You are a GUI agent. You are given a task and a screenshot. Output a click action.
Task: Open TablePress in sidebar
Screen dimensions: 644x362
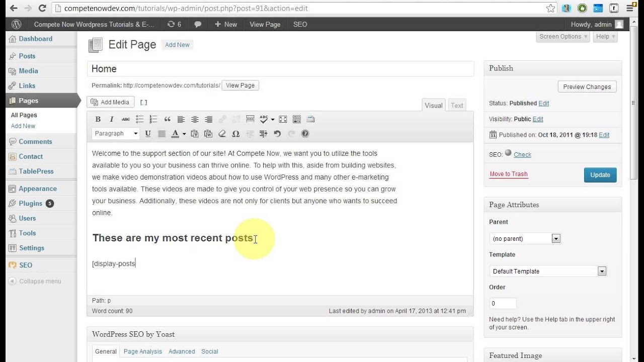coord(36,171)
